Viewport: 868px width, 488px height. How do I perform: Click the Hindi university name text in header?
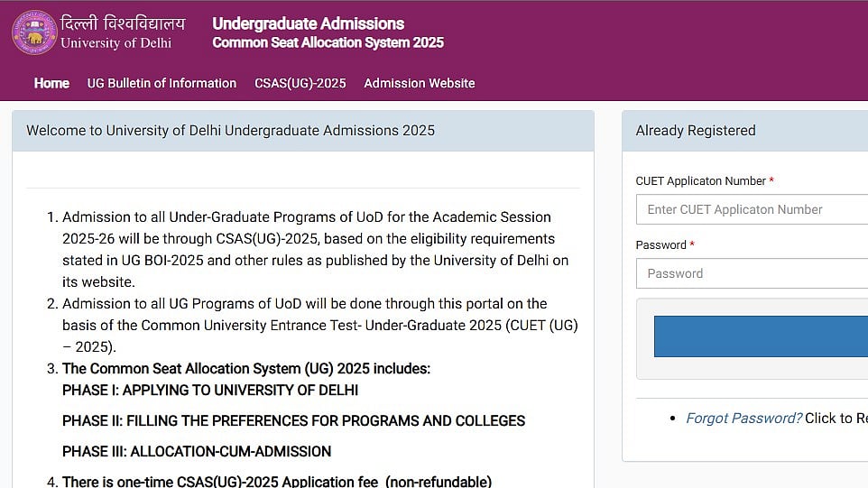coord(123,23)
